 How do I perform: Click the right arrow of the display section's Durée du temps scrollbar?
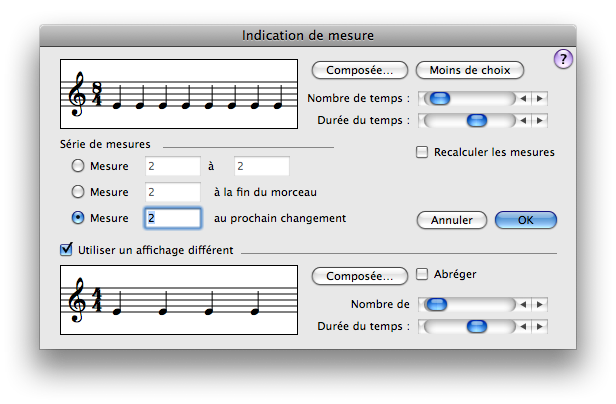(540, 327)
